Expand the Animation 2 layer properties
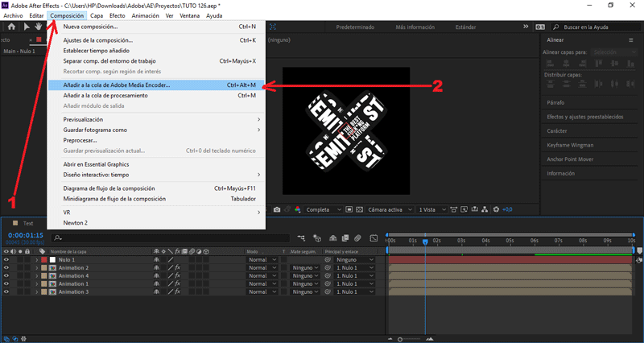The height and width of the screenshot is (343, 644). click(36, 268)
